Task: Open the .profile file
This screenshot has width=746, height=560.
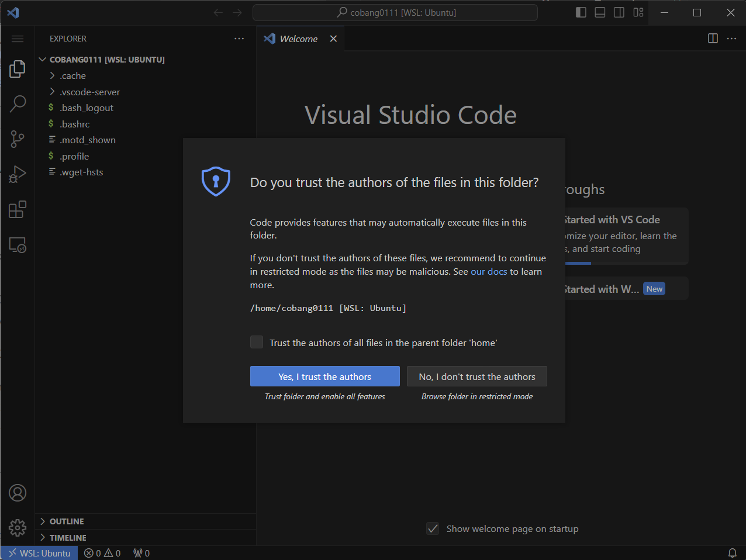Action: (145, 156)
